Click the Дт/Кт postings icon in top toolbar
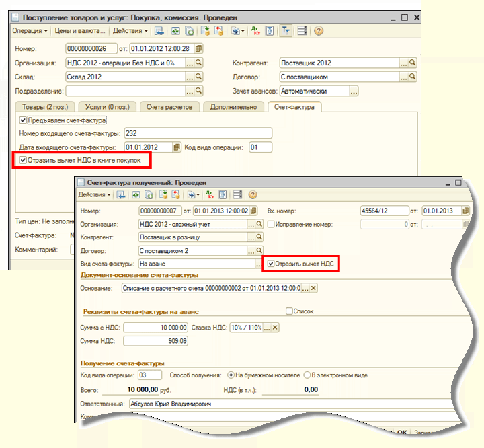484x448 pixels. pyautogui.click(x=255, y=31)
